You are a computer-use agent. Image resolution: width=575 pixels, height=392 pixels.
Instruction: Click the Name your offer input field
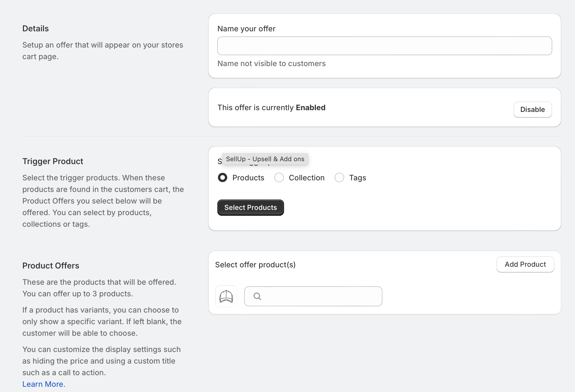pyautogui.click(x=385, y=46)
